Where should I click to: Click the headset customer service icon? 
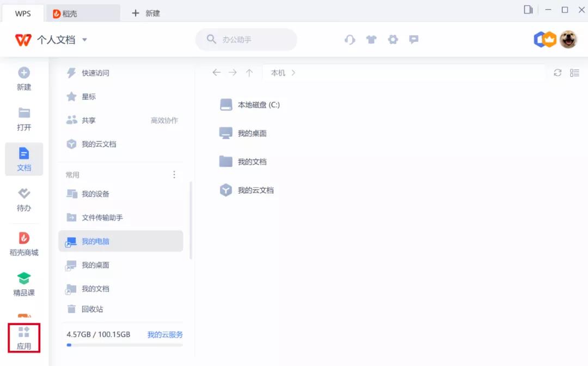coord(350,39)
